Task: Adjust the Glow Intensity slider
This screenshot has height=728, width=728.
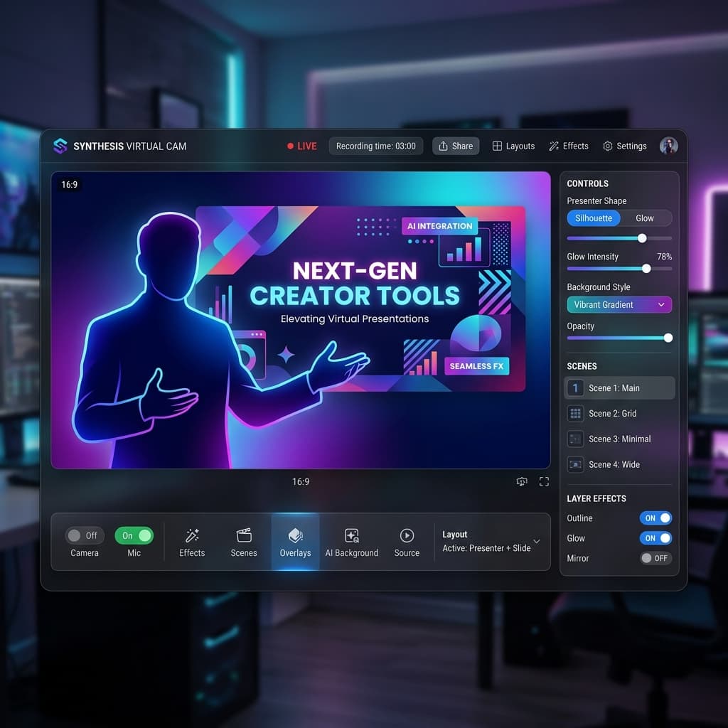Action: tap(646, 269)
